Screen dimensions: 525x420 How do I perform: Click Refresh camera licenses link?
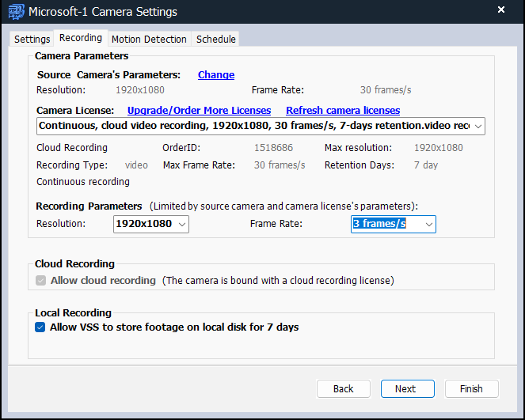[x=342, y=111]
